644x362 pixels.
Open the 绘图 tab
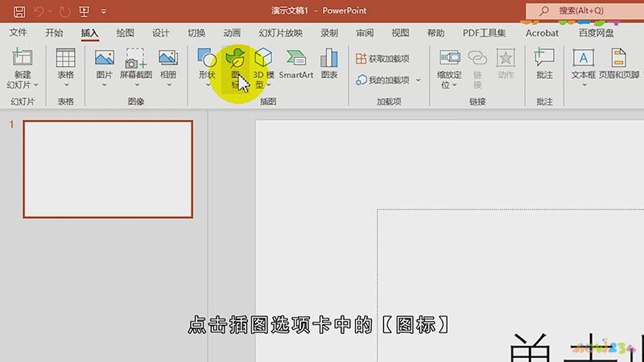pyautogui.click(x=125, y=33)
